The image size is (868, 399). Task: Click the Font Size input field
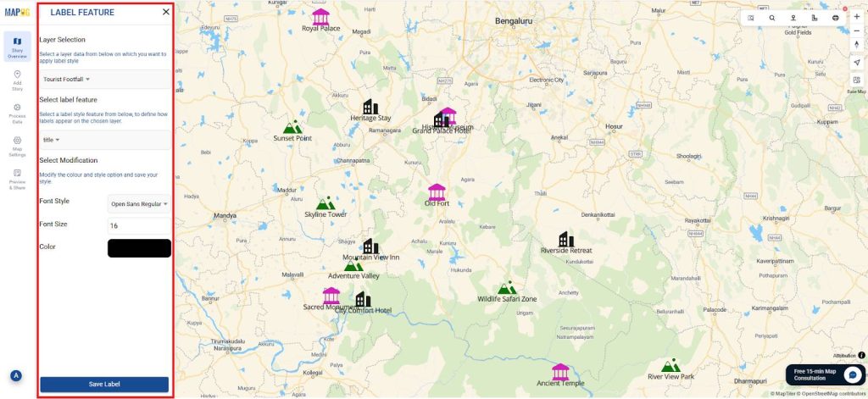(x=139, y=226)
